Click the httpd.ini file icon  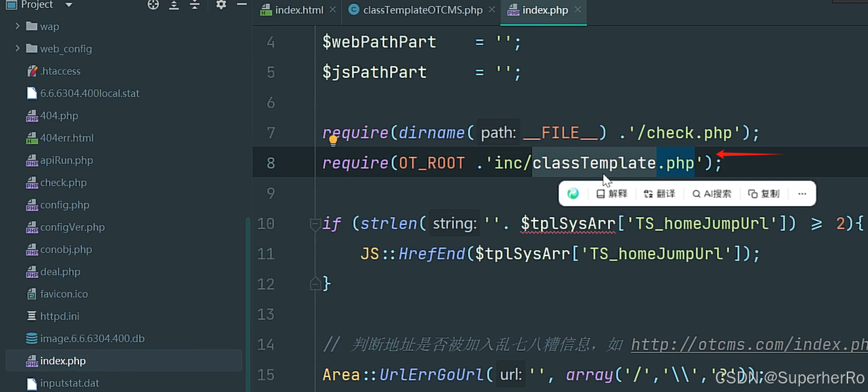31,316
